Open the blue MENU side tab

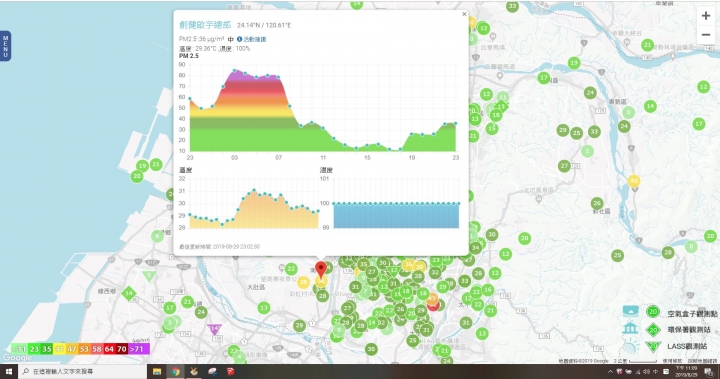(x=5, y=46)
